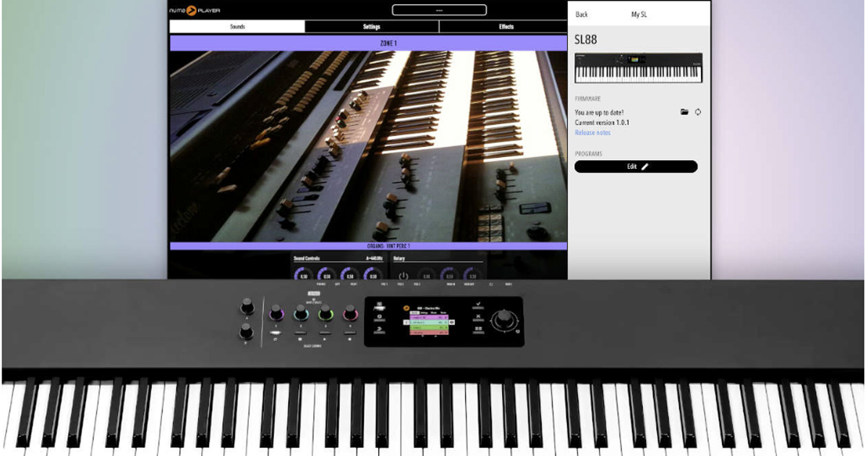Click the Edit programs button
The height and width of the screenshot is (456, 868).
pos(636,166)
